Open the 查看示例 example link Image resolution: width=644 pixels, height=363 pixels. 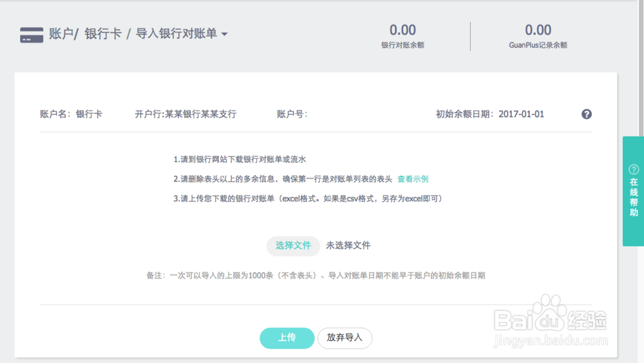[x=413, y=179]
